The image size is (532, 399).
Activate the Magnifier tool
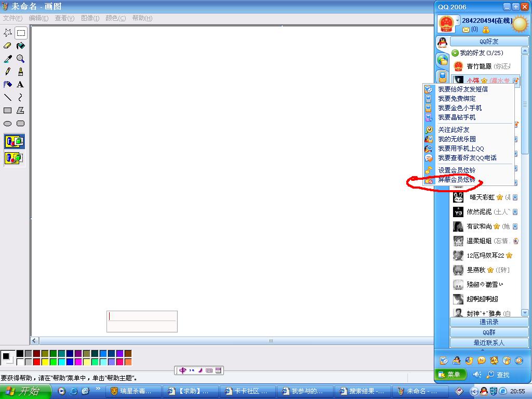pyautogui.click(x=21, y=59)
